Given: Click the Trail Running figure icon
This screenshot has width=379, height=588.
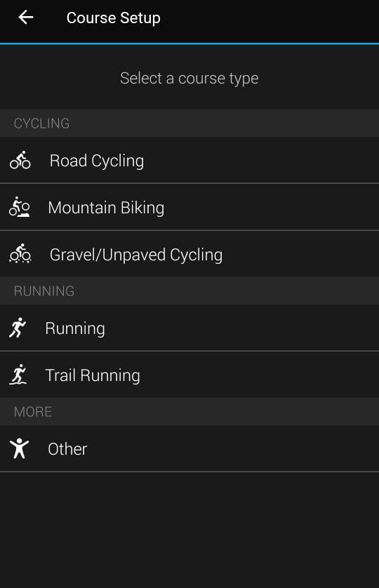Looking at the screenshot, I should point(18,374).
